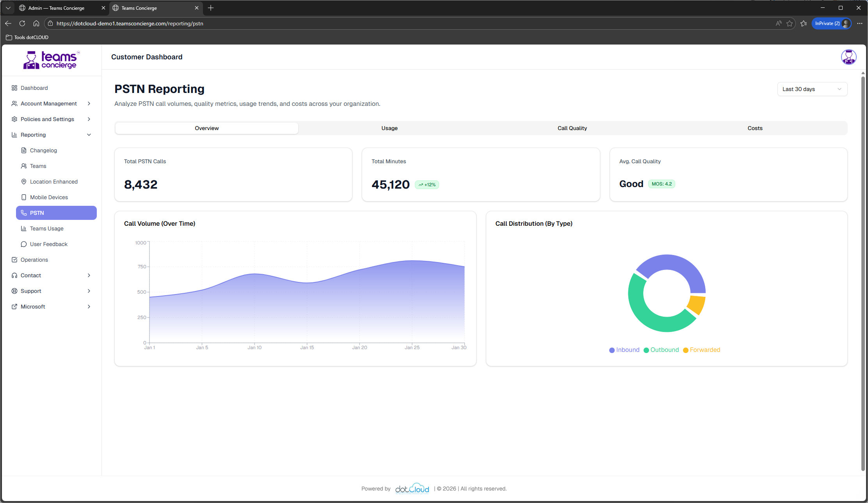This screenshot has width=868, height=503.
Task: Toggle the Forwarded legend entry
Action: point(701,350)
